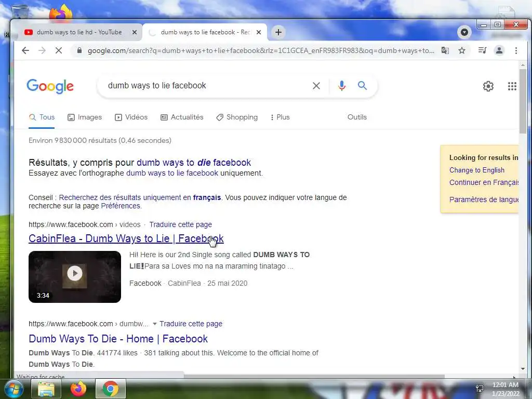
Task: Click the taskbar clock 12:01 AM
Action: click(506, 385)
